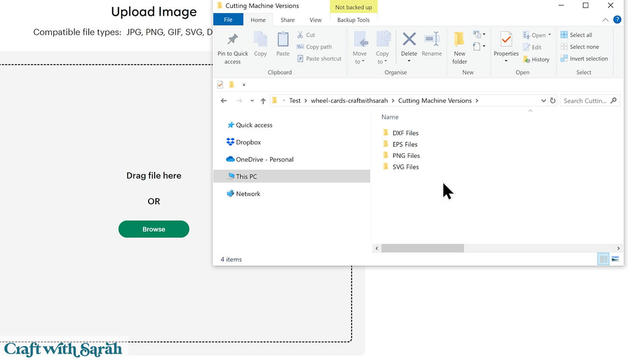Open the recent locations dropdown arrow
This screenshot has width=644, height=361.
pyautogui.click(x=252, y=101)
